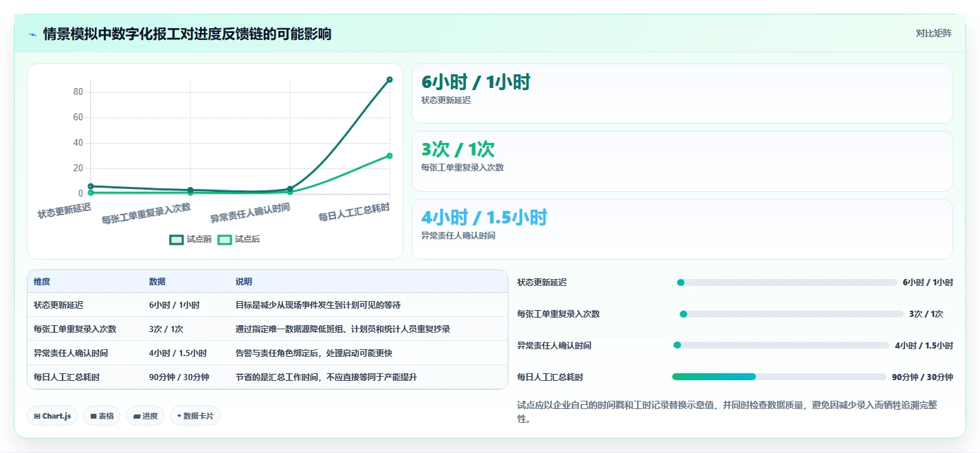Select table cell 状态更新延迟
This screenshot has height=453, width=980.
(x=58, y=305)
